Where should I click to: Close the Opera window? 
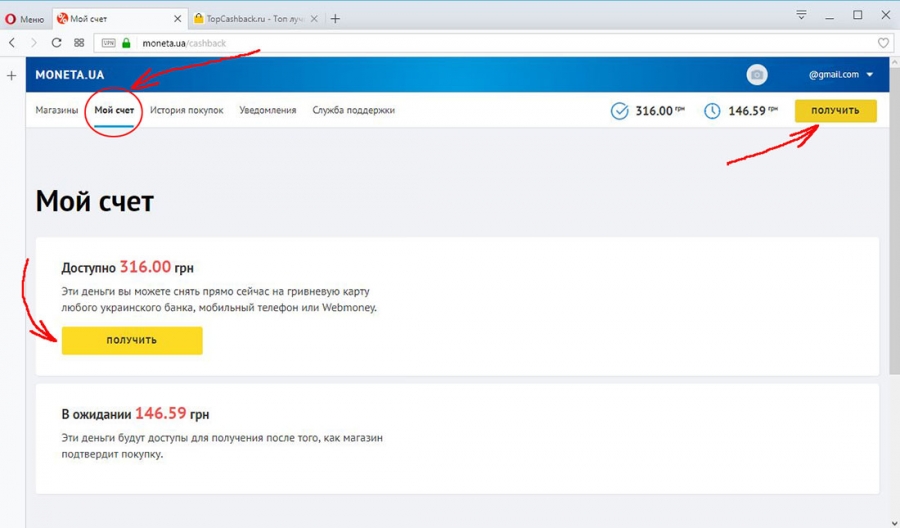pyautogui.click(x=886, y=15)
